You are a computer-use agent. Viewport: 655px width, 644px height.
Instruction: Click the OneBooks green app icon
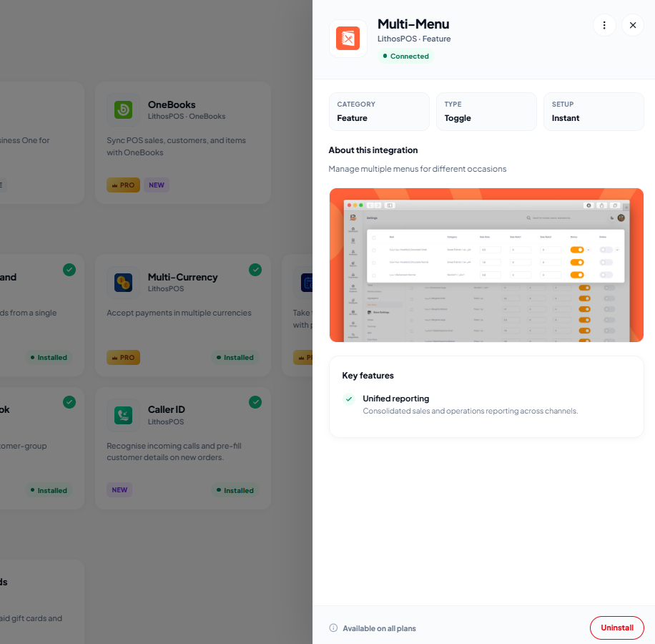(x=123, y=110)
